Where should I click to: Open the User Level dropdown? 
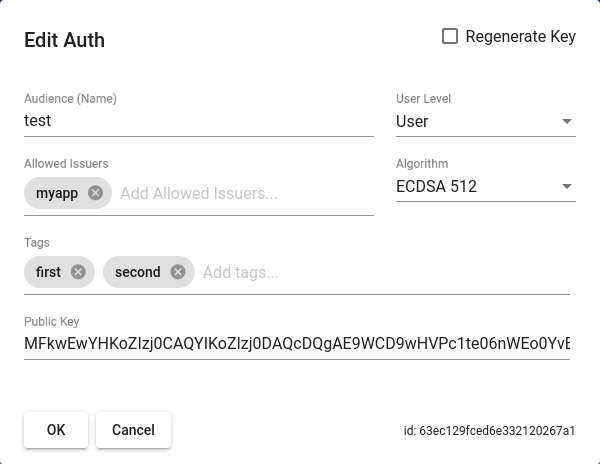[485, 121]
